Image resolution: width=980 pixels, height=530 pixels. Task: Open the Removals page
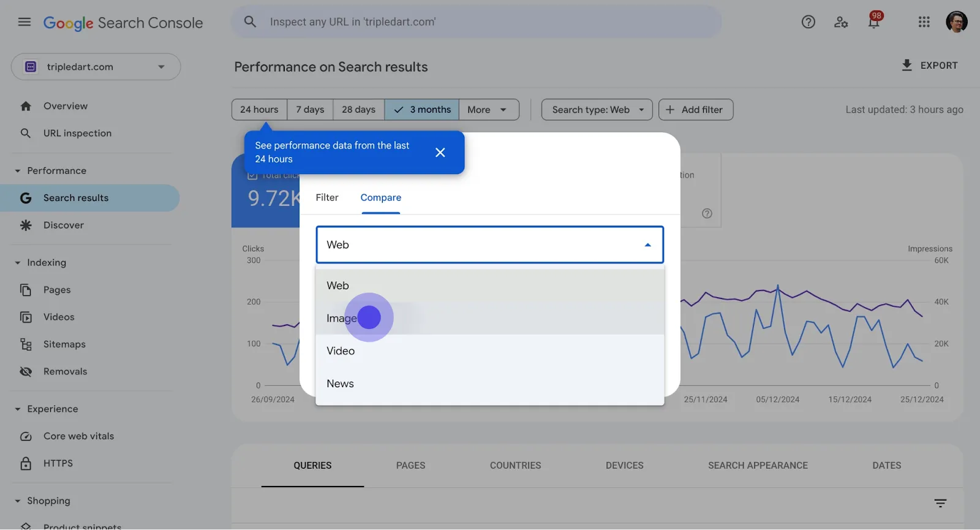point(66,371)
